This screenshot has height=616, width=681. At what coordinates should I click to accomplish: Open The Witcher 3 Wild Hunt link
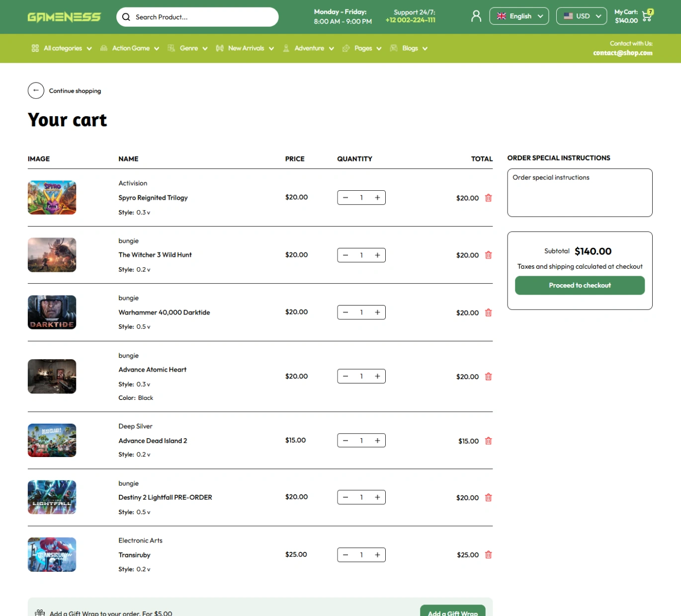[155, 255]
